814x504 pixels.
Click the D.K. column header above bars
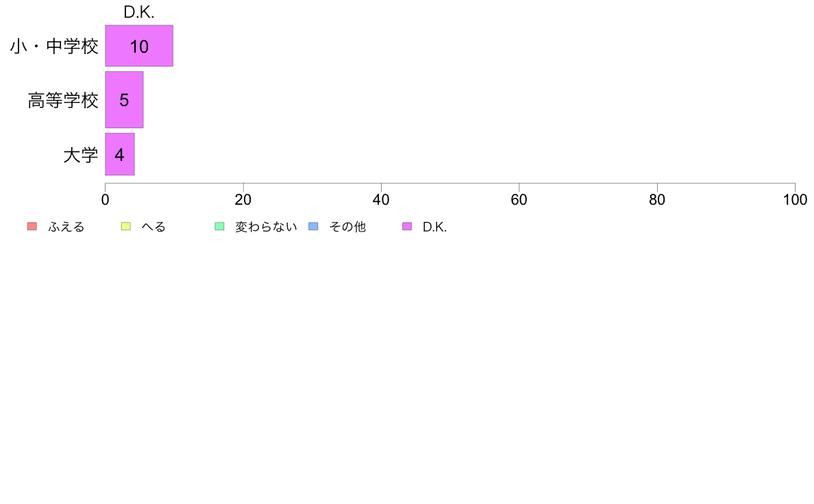138,12
